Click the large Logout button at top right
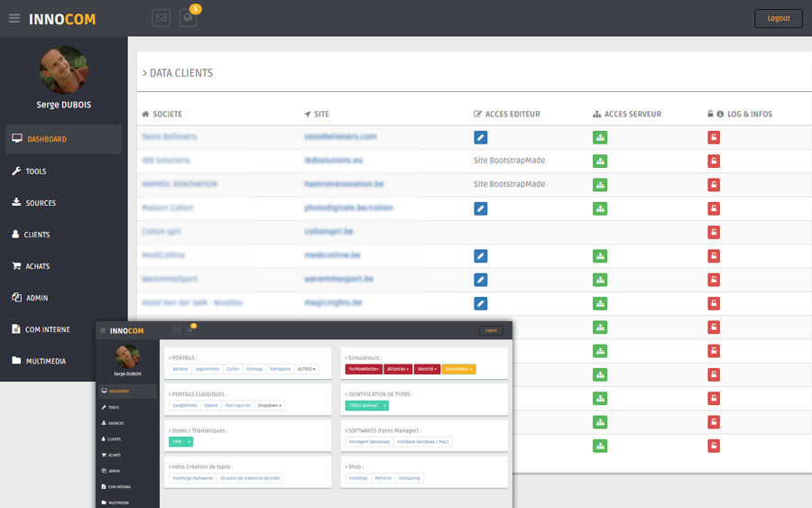The width and height of the screenshot is (812, 508). click(778, 18)
